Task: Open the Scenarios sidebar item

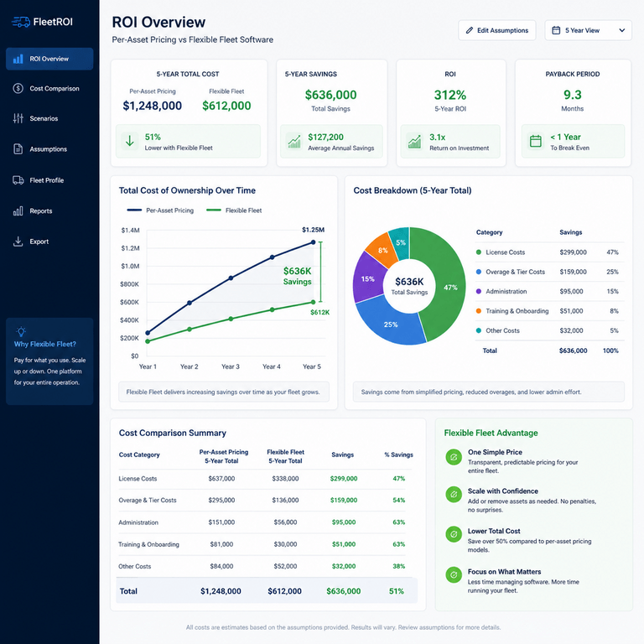Action: click(49, 118)
